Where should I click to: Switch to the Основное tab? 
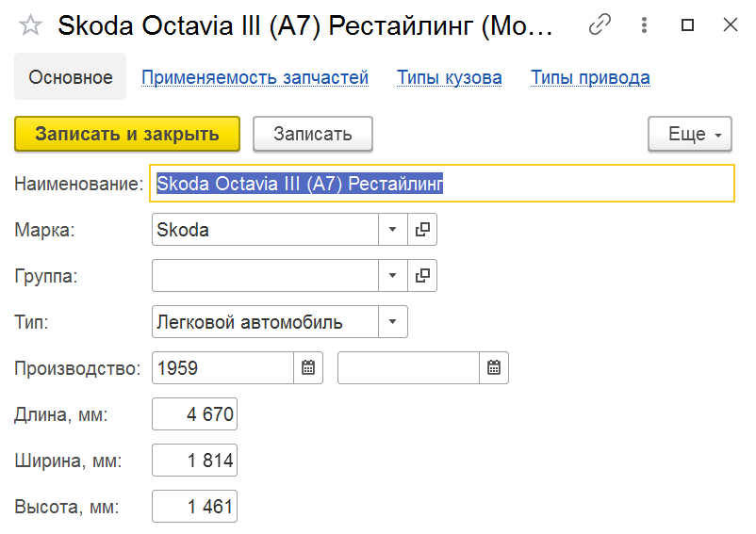point(71,77)
